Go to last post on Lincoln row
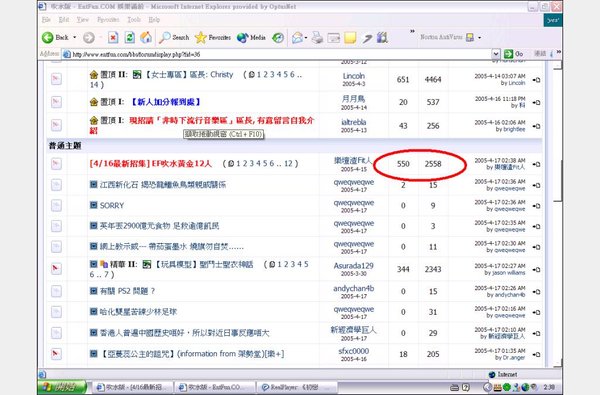The height and width of the screenshot is (395, 600). [537, 80]
